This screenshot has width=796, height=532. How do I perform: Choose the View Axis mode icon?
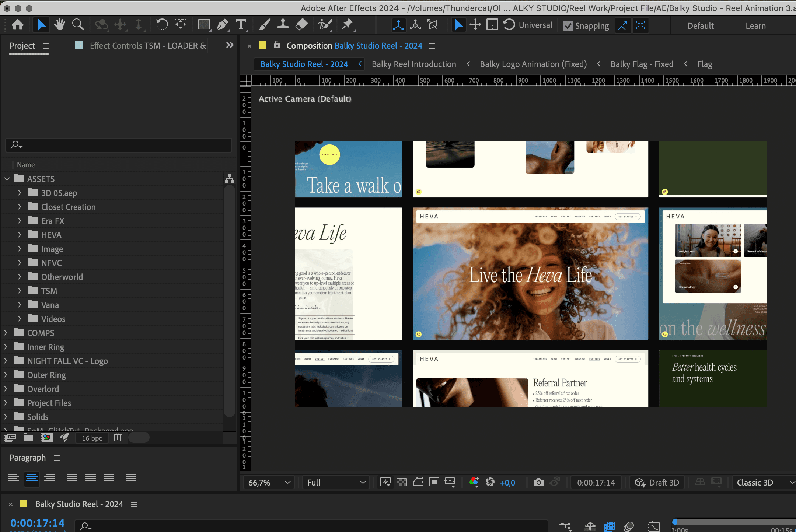(433, 25)
